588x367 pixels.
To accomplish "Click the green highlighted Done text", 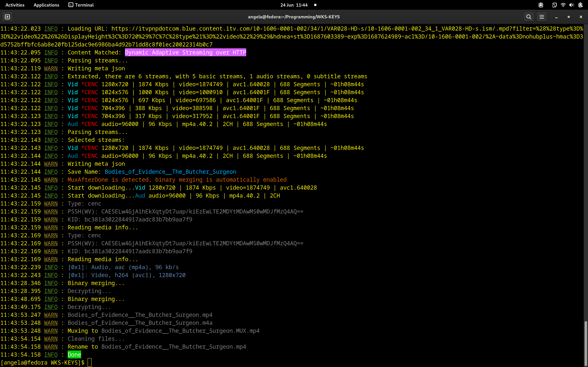I will click(74, 355).
